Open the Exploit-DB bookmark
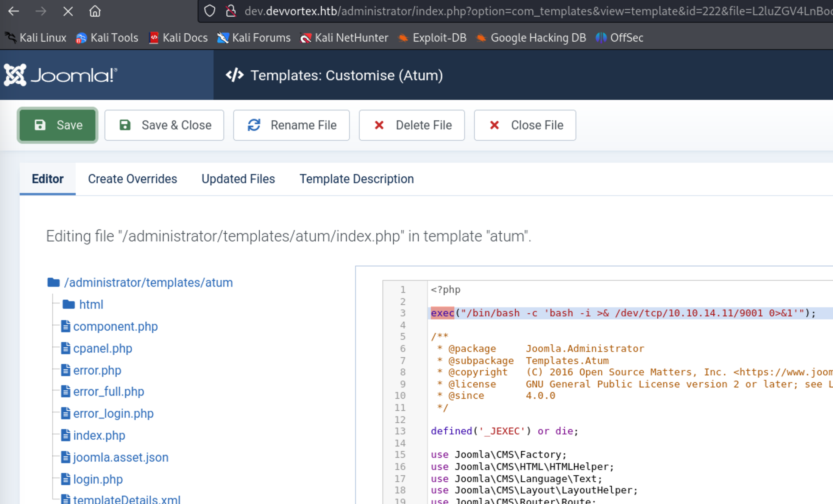The width and height of the screenshot is (833, 504). coord(432,37)
